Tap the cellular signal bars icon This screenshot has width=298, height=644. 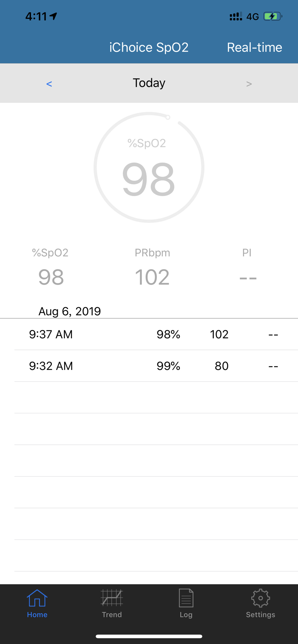tap(236, 16)
